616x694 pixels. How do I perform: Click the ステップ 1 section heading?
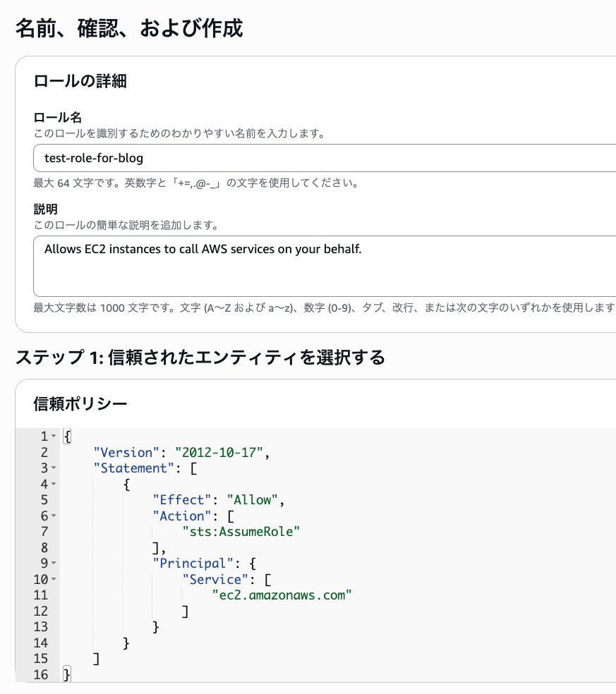click(x=200, y=357)
